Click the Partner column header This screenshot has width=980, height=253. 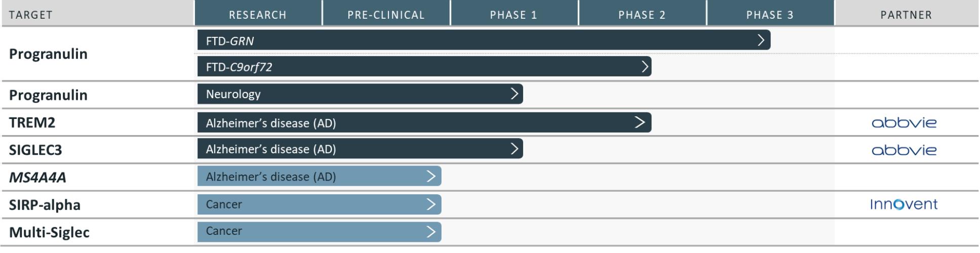906,15
